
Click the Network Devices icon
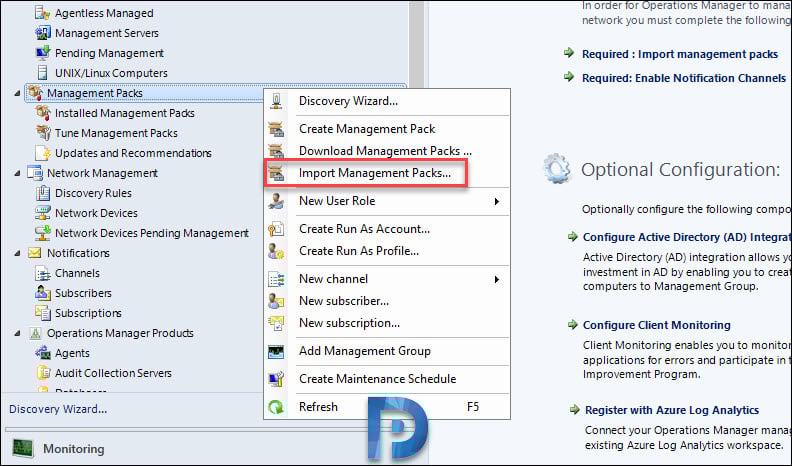pyautogui.click(x=43, y=213)
